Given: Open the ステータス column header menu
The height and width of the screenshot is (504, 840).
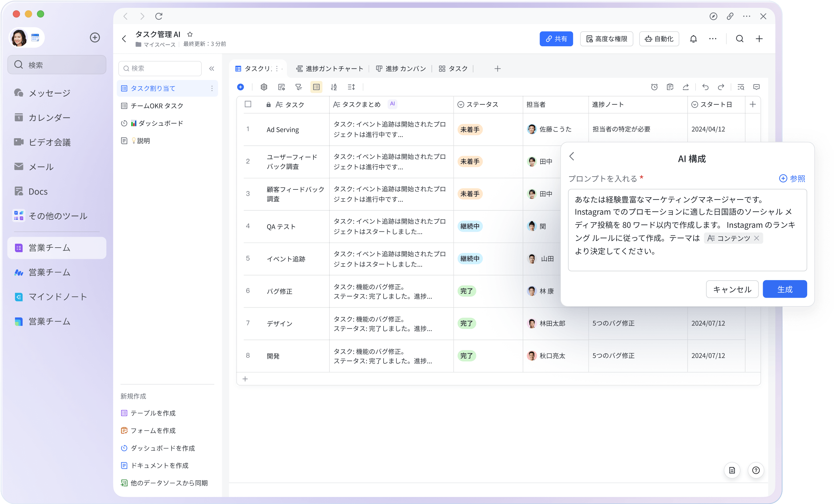Looking at the screenshot, I should pos(480,105).
